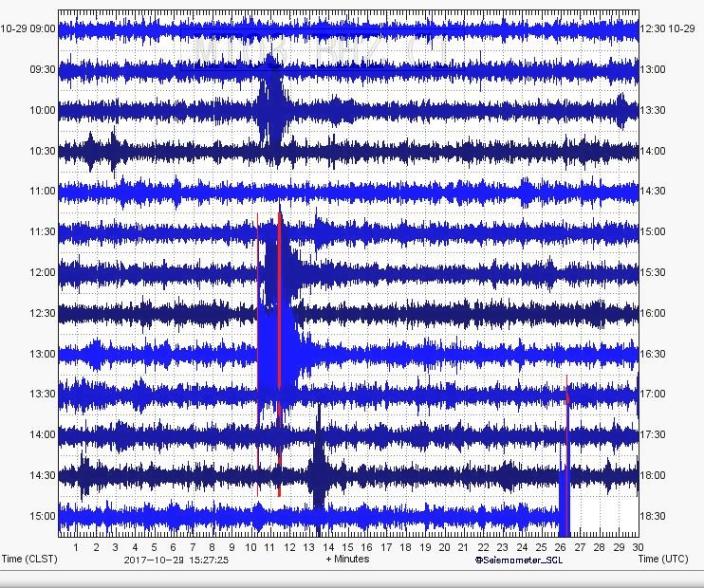The image size is (704, 588).
Task: Click the '15:30' UTC row label
Action: click(653, 272)
